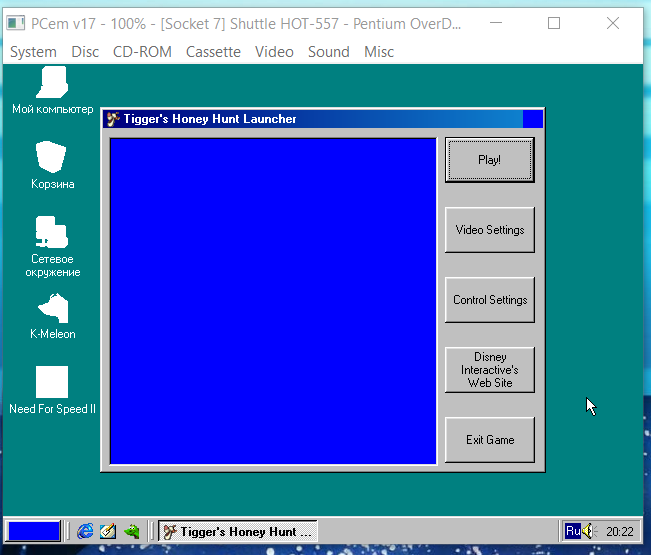
Task: Open the Sound menu
Action: [x=329, y=52]
